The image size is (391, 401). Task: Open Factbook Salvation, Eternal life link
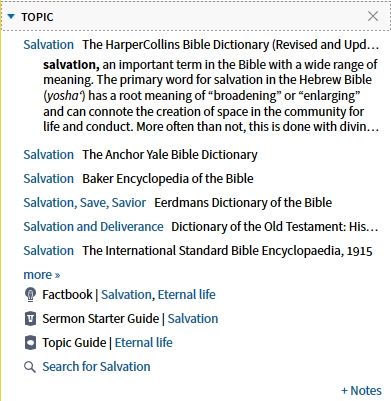pyautogui.click(x=158, y=295)
